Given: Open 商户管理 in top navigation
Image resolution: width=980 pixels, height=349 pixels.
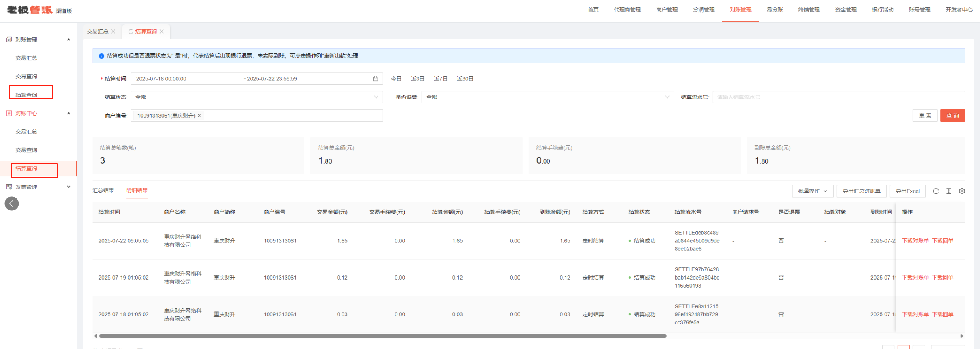Looking at the screenshot, I should [667, 10].
